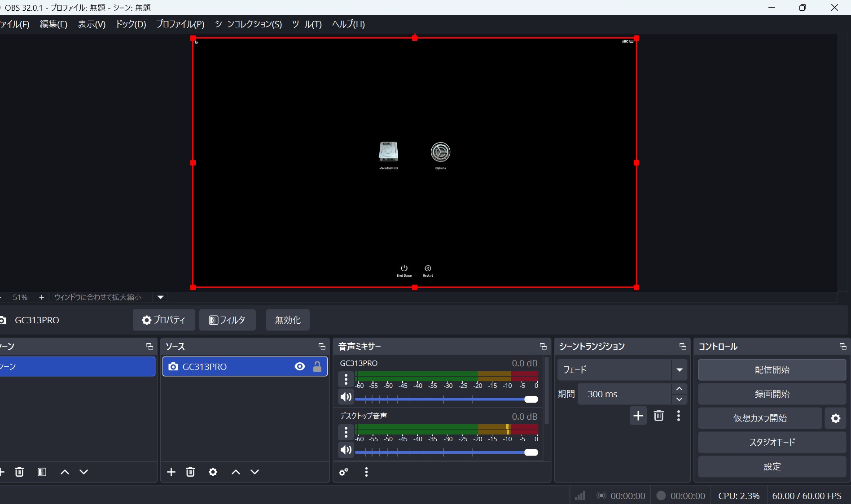Open virtual camera settings gear

click(x=835, y=418)
